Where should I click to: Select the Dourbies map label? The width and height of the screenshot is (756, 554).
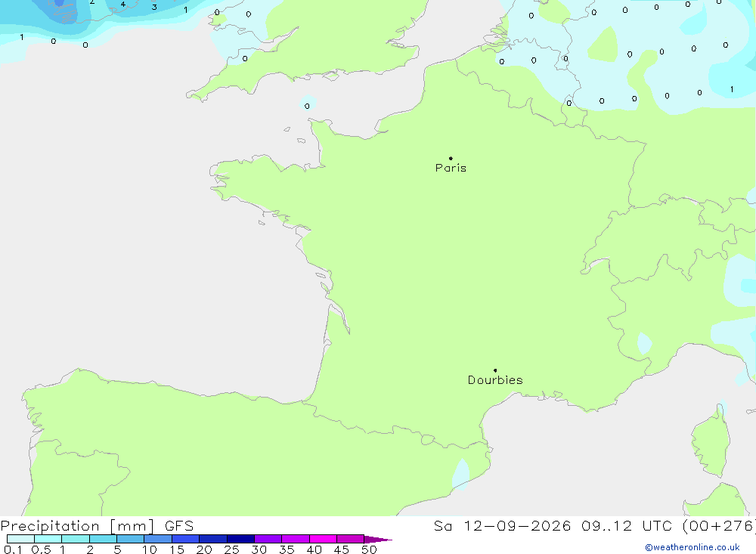[495, 380]
